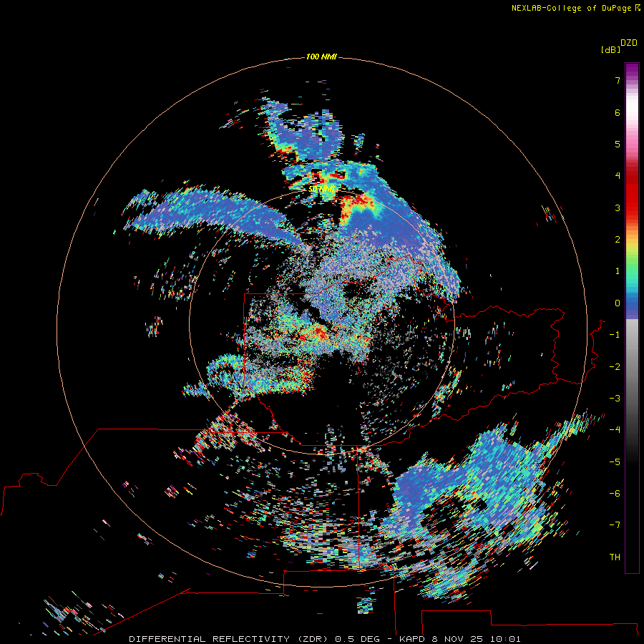Click the DIFFERENTIAL REFLECTIVITY (ZDR) product title
This screenshot has width=644, height=644.
click(230, 639)
